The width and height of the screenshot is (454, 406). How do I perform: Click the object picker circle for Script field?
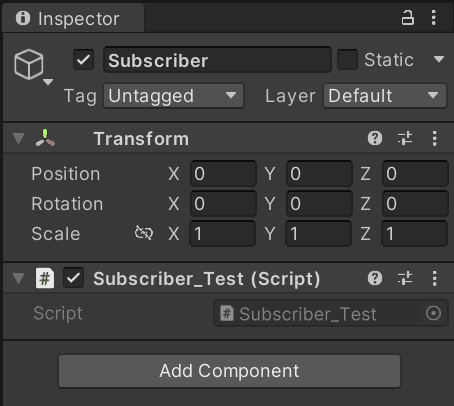(x=433, y=313)
